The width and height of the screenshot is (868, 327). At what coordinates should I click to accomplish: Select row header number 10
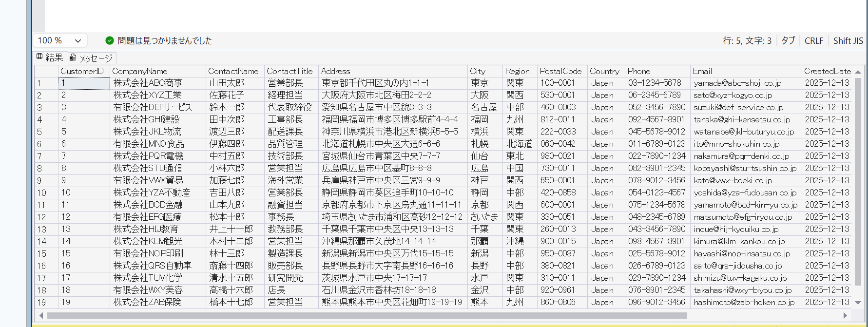pyautogui.click(x=46, y=193)
